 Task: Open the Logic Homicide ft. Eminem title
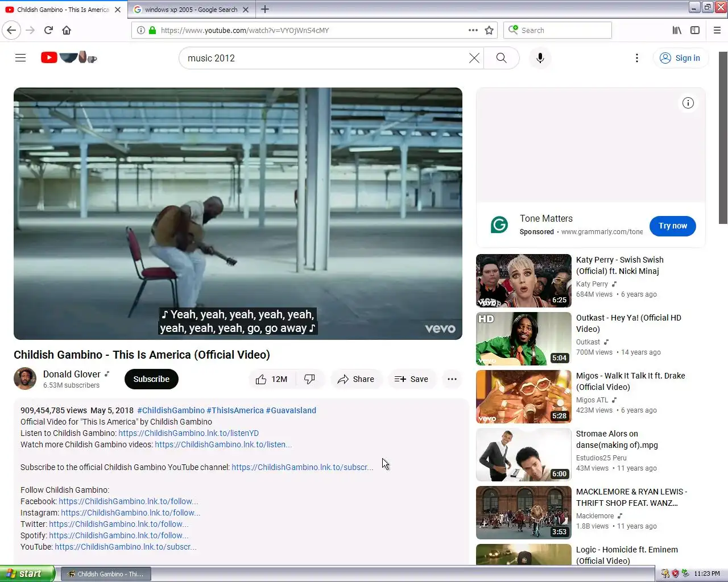coord(627,555)
